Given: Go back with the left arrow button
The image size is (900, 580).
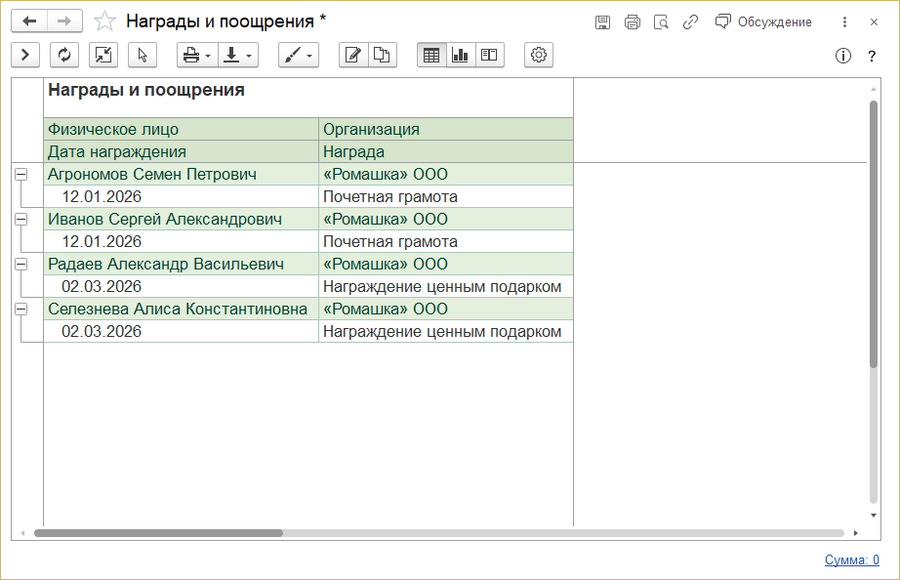Looking at the screenshot, I should pyautogui.click(x=29, y=22).
